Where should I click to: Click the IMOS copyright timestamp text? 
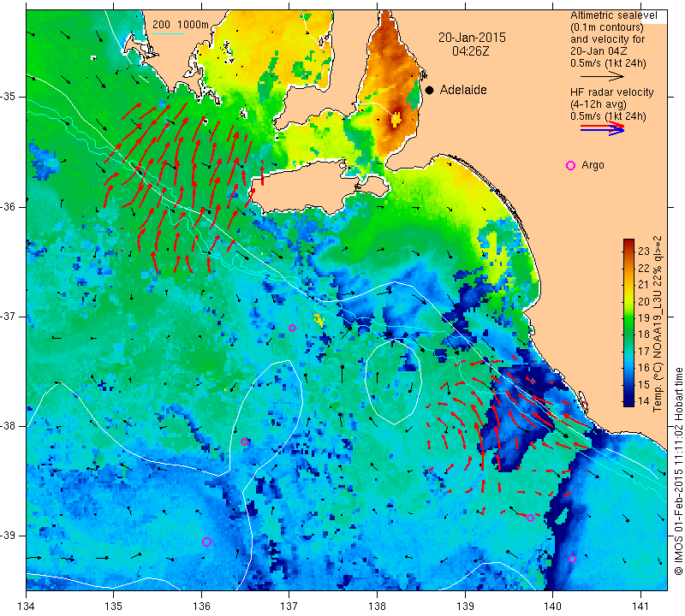678,471
